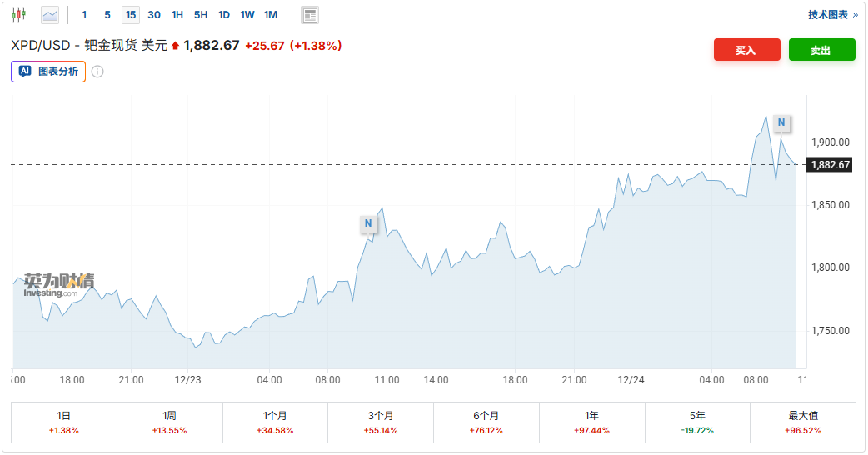The width and height of the screenshot is (868, 455).
Task: Switch to 1H interval
Action: coord(177,15)
